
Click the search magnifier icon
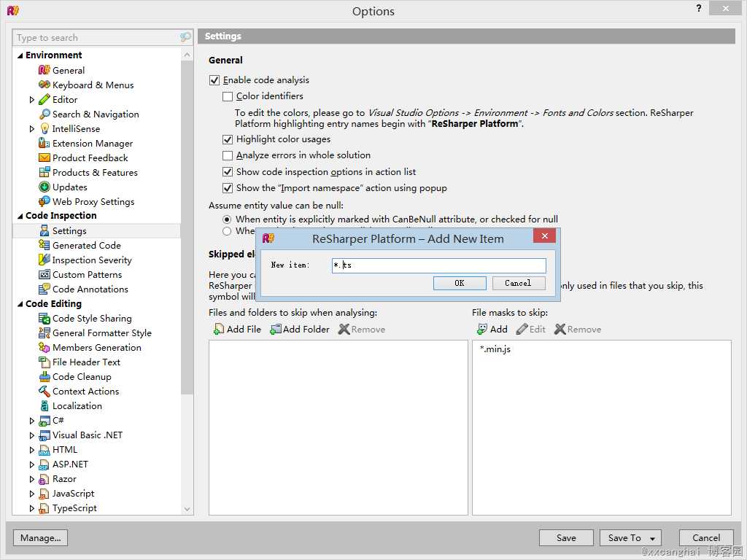(185, 37)
